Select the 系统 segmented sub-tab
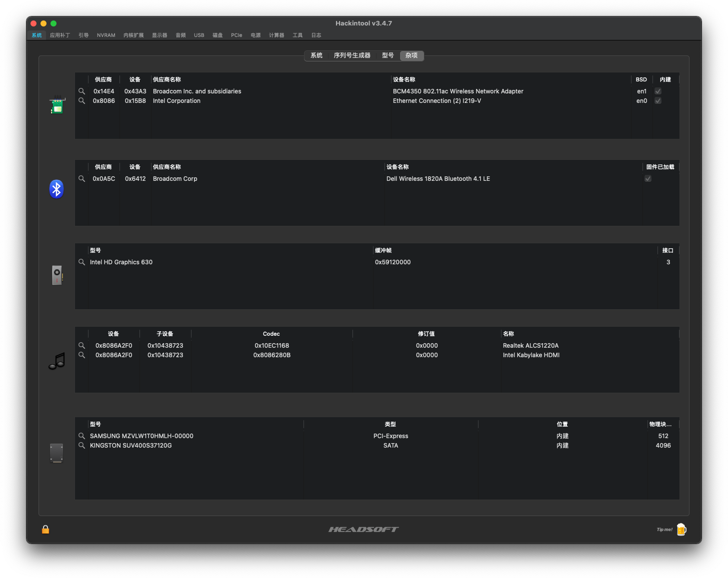 pos(316,55)
